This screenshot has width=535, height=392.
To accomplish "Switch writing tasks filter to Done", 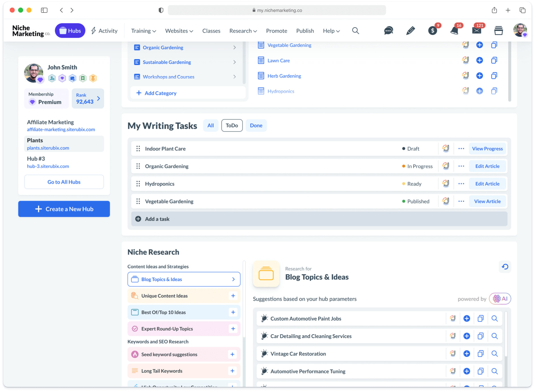I will [256, 125].
